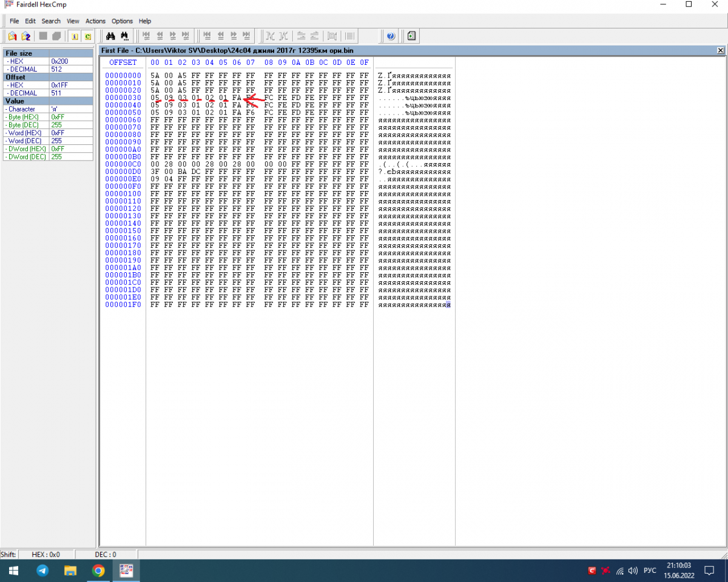Select the DWord (HEX) row
Image resolution: width=728 pixels, height=582 pixels.
pyautogui.click(x=48, y=149)
